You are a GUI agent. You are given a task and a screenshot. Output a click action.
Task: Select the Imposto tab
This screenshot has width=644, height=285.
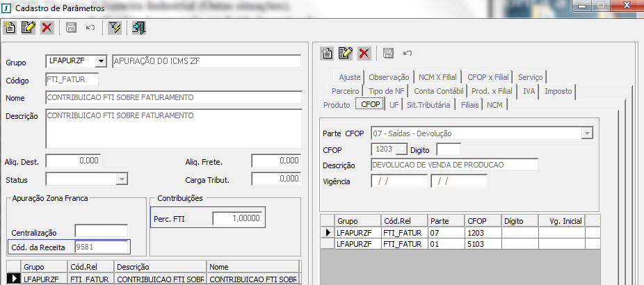pyautogui.click(x=558, y=91)
